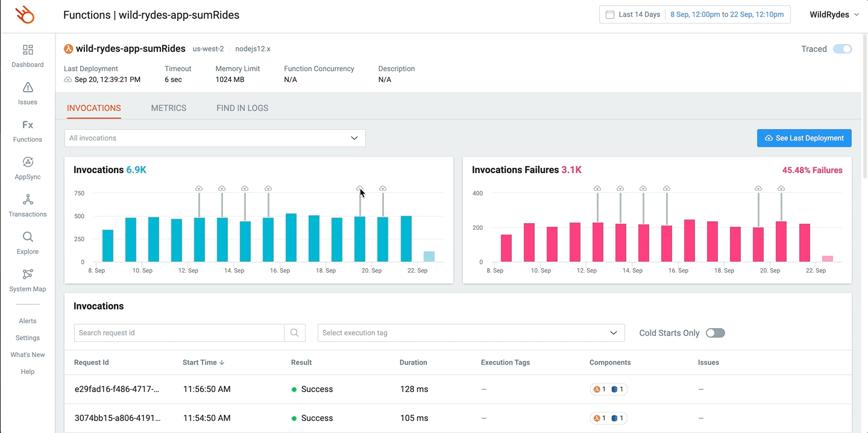Click the cloud deployment icon by Sep 20 date
The image size is (868, 433).
click(x=68, y=80)
